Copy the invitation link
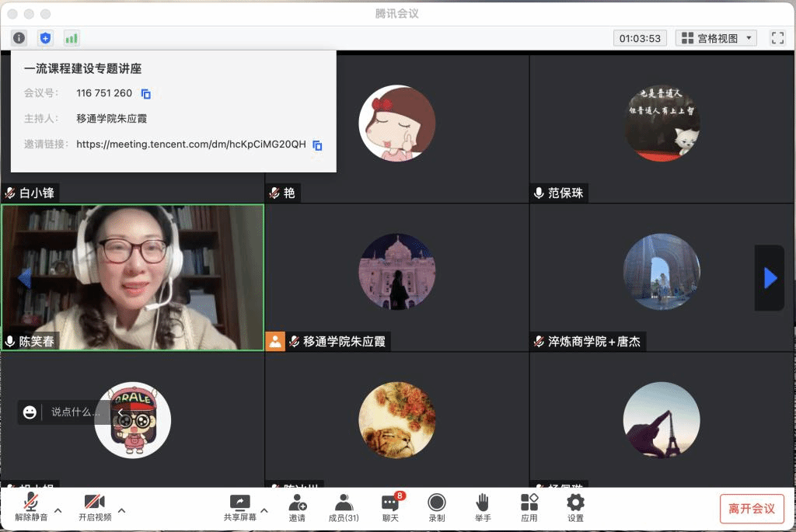The width and height of the screenshot is (796, 532). tap(317, 145)
